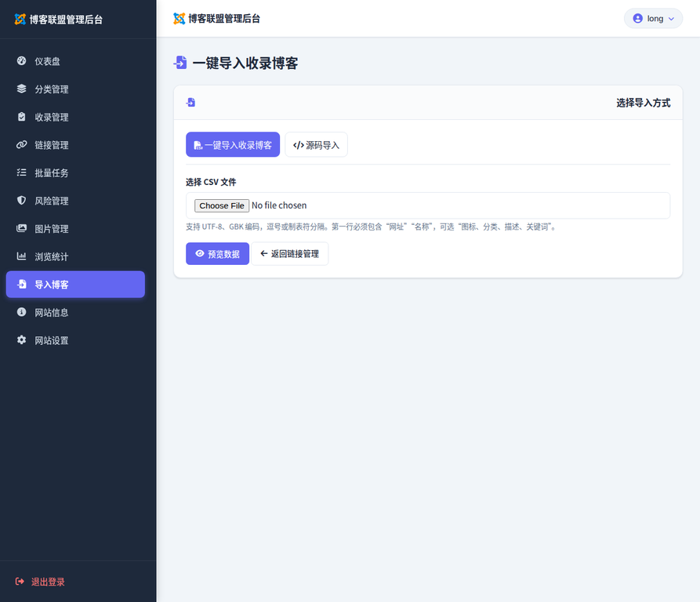Click the layers icon beside 分类管理
This screenshot has width=700, height=602.
(x=21, y=89)
